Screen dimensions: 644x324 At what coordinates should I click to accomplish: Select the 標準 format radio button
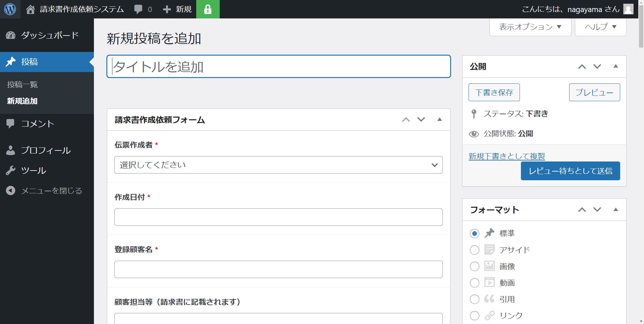pos(474,234)
